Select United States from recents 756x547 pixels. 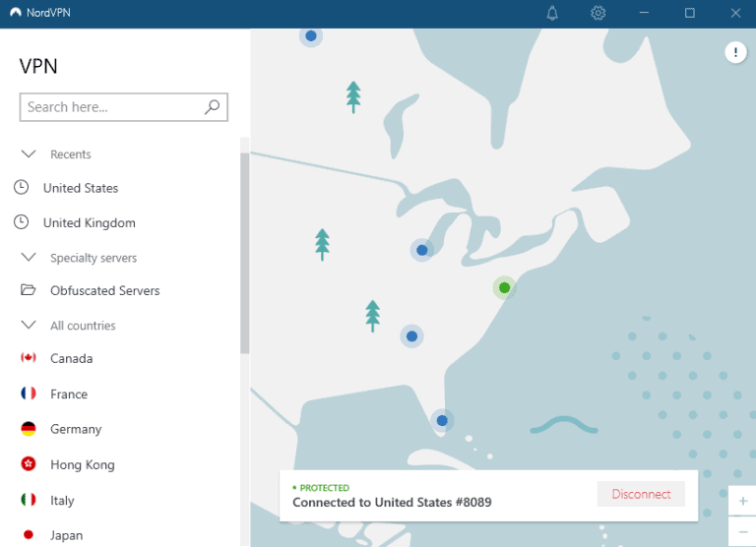[80, 188]
